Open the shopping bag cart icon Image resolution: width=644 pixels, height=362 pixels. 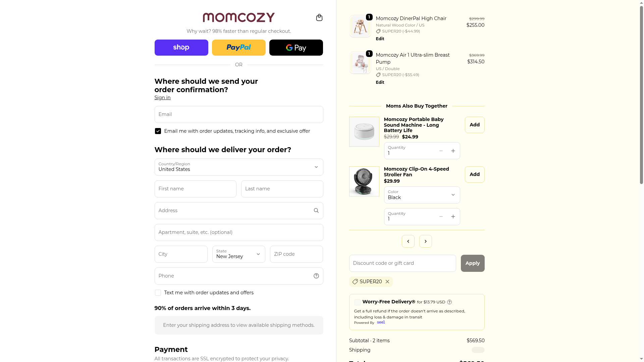coord(319,17)
